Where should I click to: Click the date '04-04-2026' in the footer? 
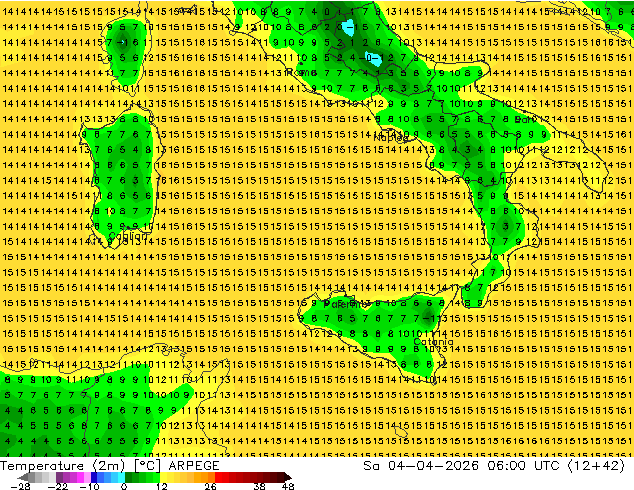[x=433, y=466]
